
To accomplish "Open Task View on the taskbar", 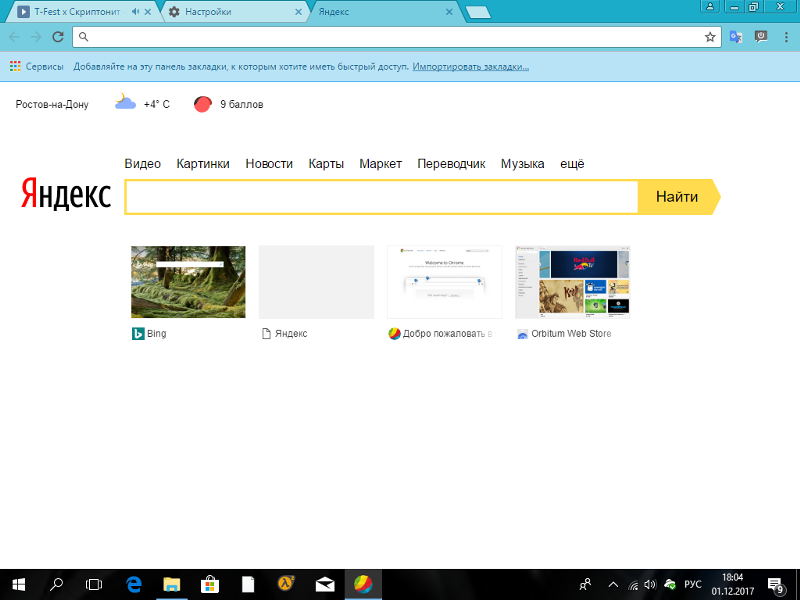I will [x=94, y=584].
